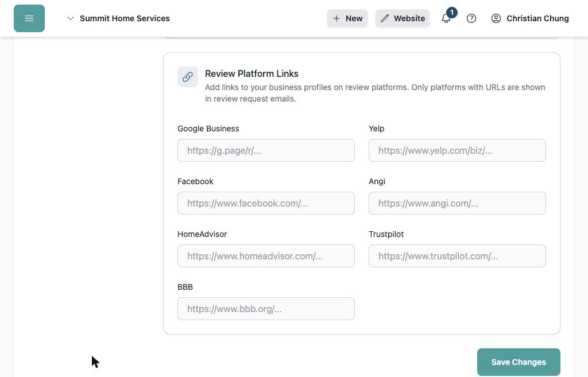Click the pencil icon on Website
Screen dimensions: 588x377
[385, 18]
